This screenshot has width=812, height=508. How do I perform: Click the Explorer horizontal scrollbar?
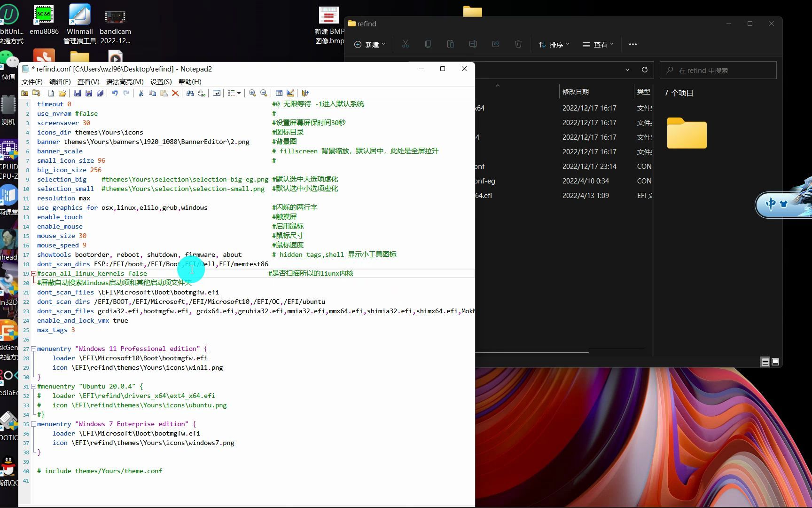click(531, 352)
